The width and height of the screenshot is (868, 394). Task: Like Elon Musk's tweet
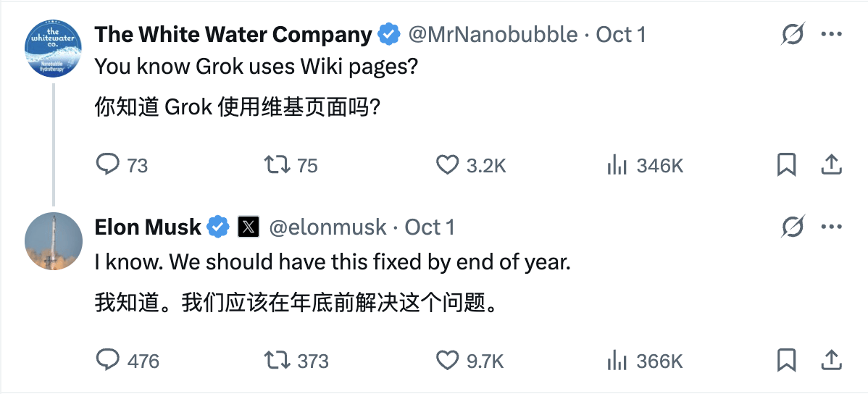[x=447, y=360]
